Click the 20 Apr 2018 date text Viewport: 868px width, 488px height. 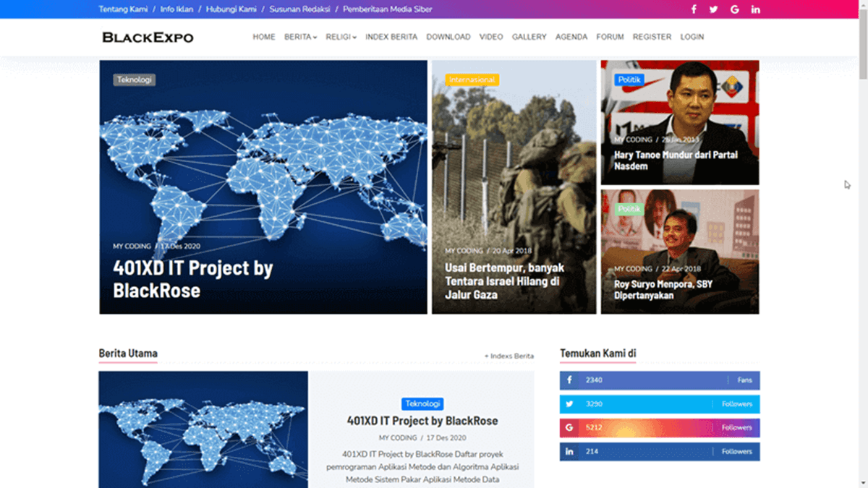(512, 251)
